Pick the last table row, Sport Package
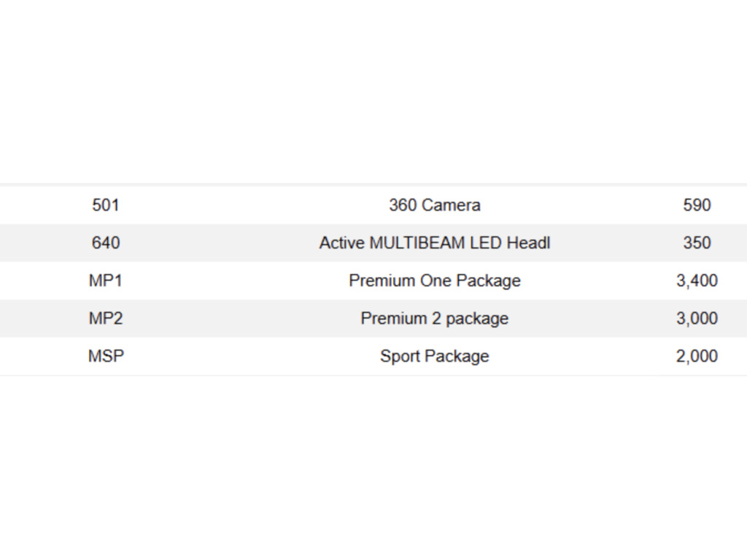The width and height of the screenshot is (747, 560). coord(373,356)
